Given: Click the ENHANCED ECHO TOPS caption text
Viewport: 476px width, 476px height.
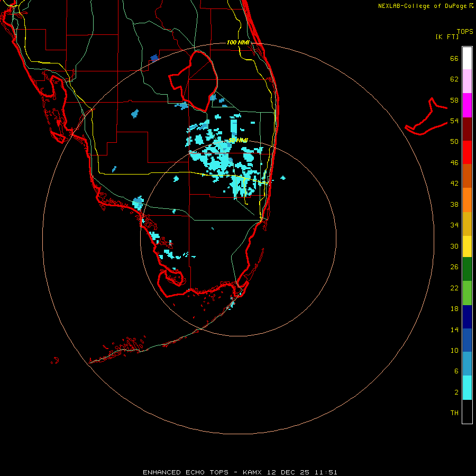Looking at the screenshot, I should click(186, 472).
